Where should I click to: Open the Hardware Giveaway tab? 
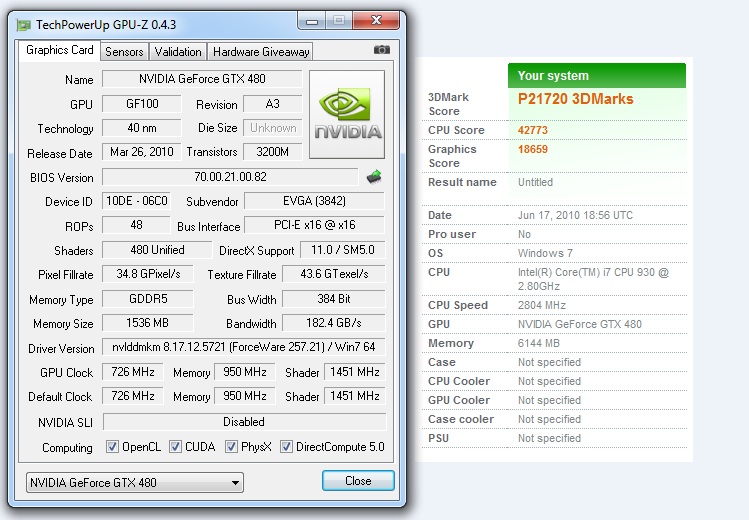click(261, 52)
